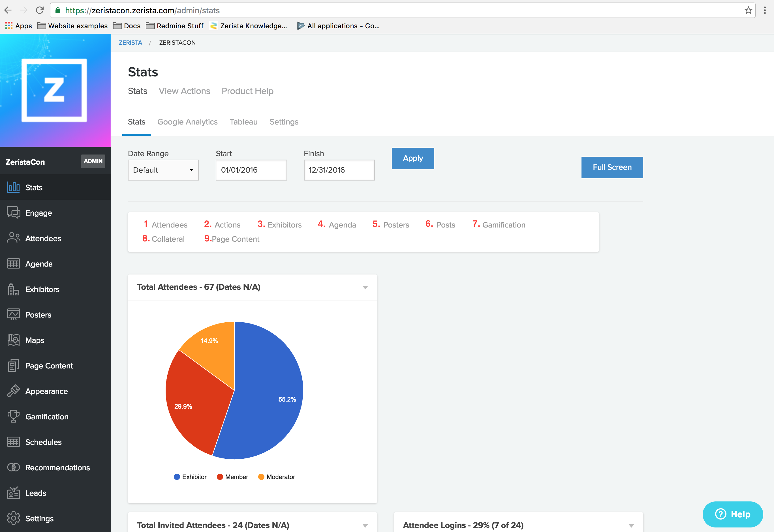
Task: Click the Full Screen button
Action: (x=612, y=167)
